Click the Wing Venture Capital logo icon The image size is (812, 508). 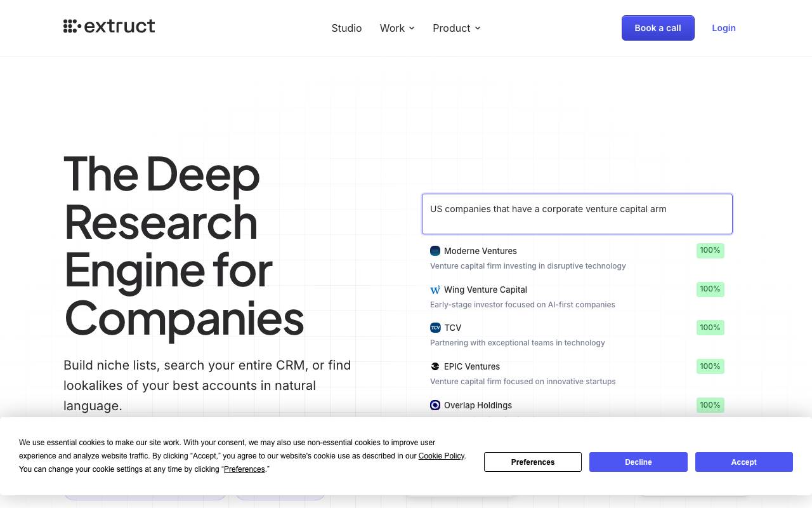coord(435,290)
